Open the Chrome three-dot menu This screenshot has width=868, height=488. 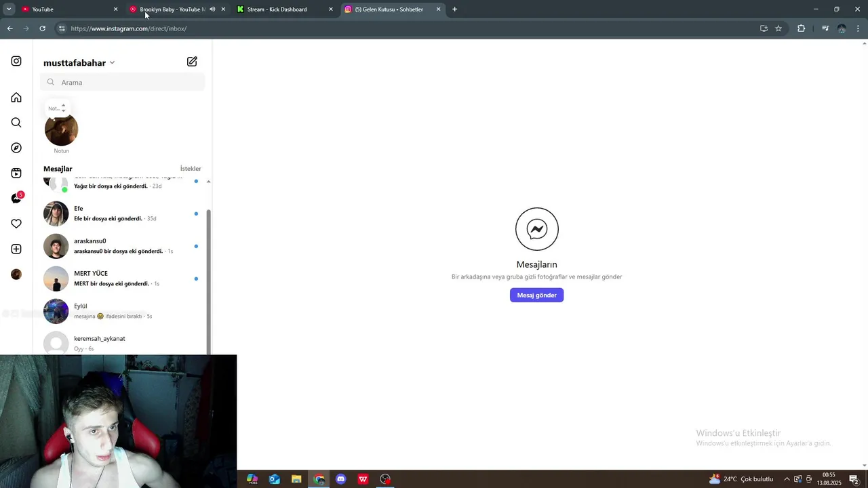tap(859, 28)
